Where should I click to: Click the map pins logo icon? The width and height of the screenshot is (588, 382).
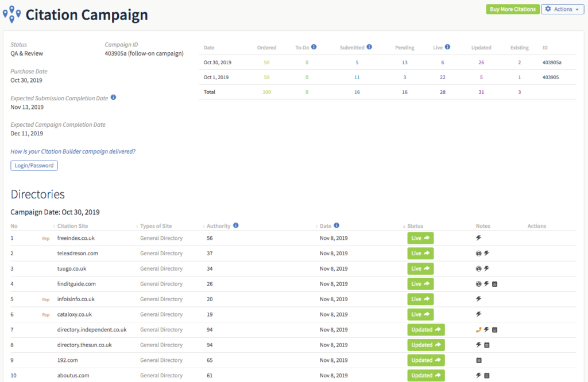click(x=11, y=14)
